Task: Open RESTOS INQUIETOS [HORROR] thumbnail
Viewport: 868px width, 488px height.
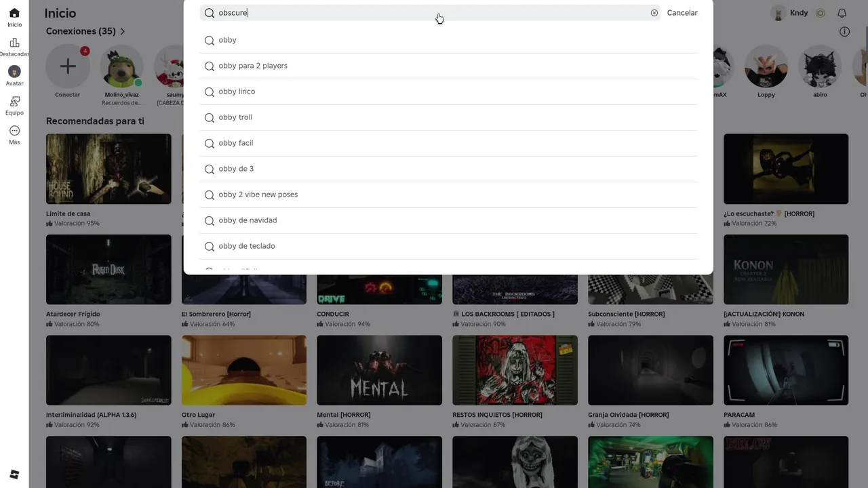Action: click(x=515, y=370)
